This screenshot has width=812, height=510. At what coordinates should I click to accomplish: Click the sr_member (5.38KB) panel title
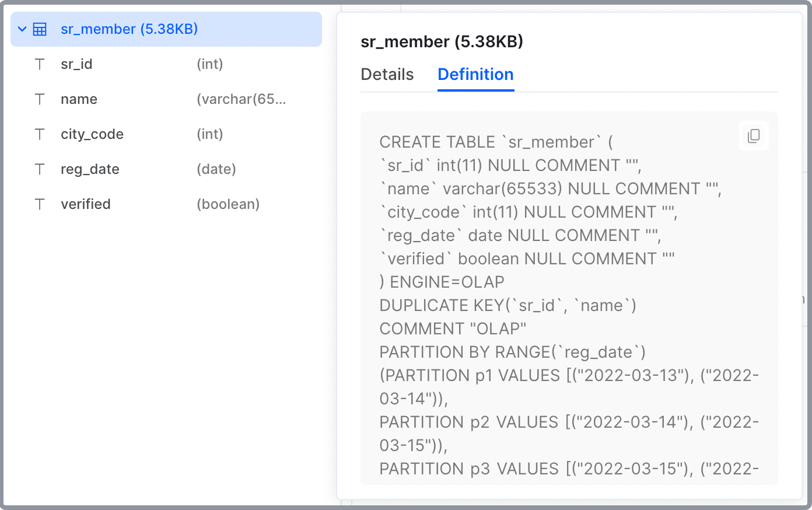(x=442, y=41)
